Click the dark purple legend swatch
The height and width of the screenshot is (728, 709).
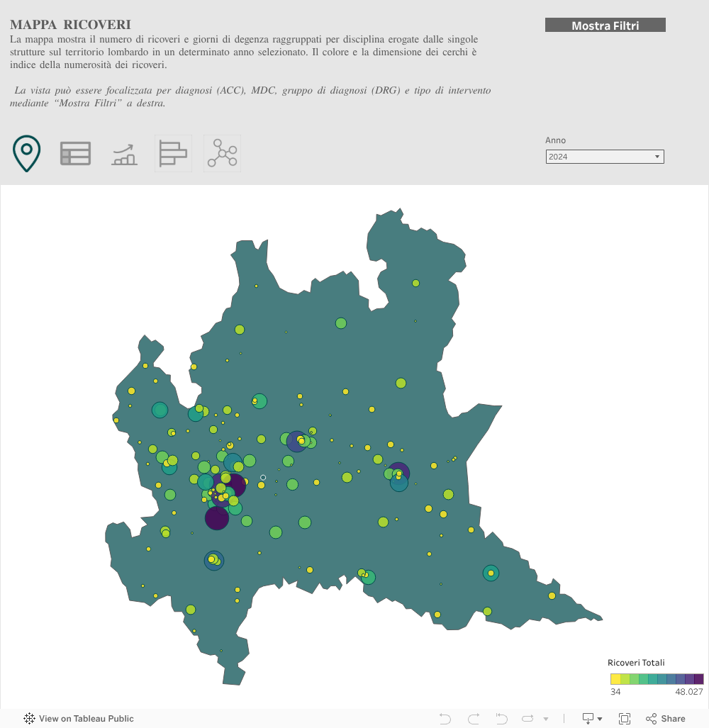pyautogui.click(x=698, y=679)
